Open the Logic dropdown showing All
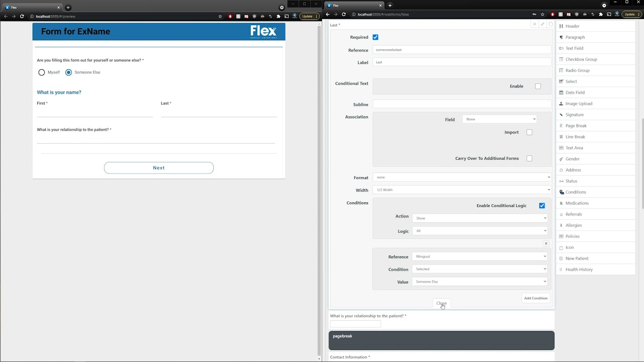644x362 pixels. [480, 231]
